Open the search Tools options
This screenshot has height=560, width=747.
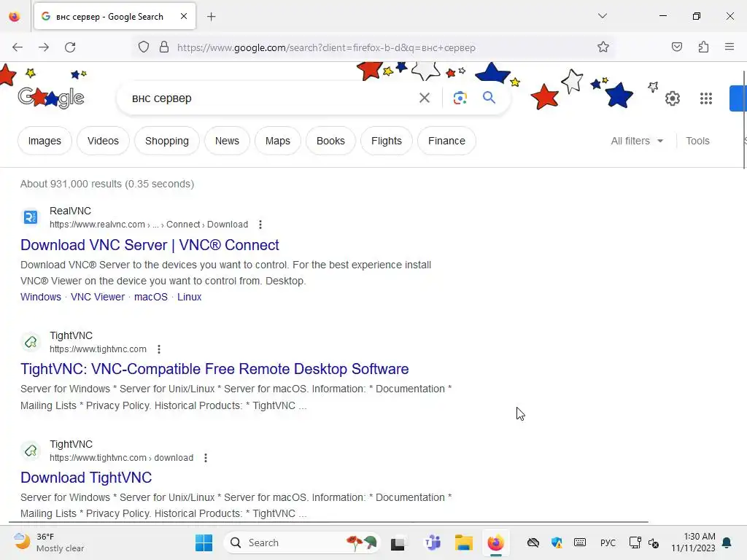pos(697,141)
